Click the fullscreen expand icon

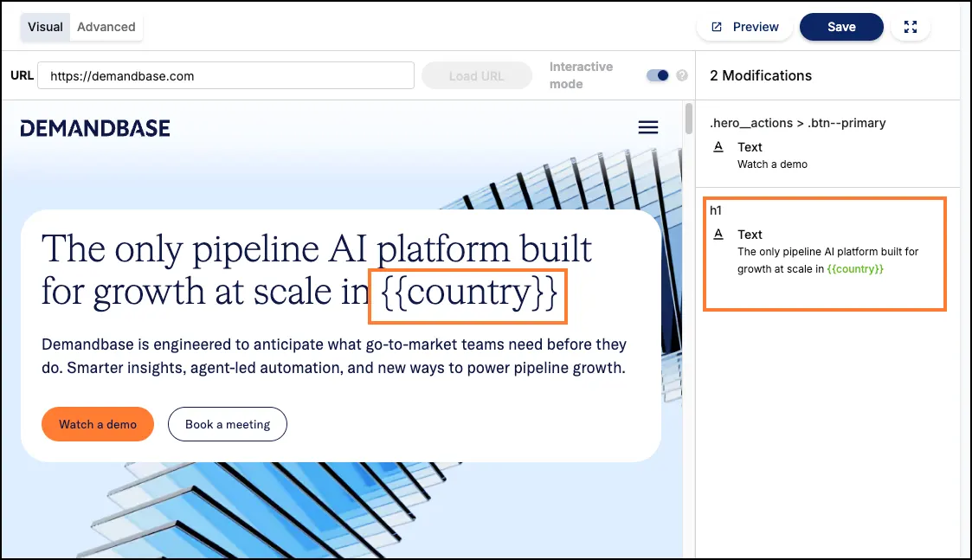click(911, 27)
